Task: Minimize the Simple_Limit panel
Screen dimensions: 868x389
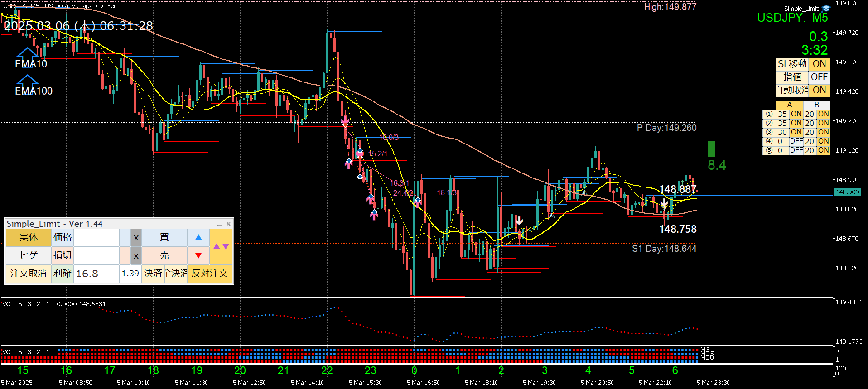Action: (x=220, y=224)
